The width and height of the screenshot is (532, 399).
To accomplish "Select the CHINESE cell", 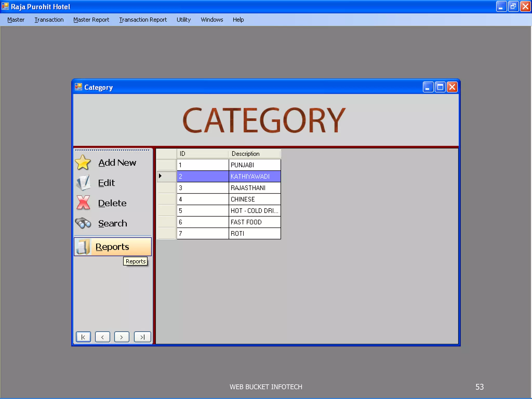I will (255, 199).
